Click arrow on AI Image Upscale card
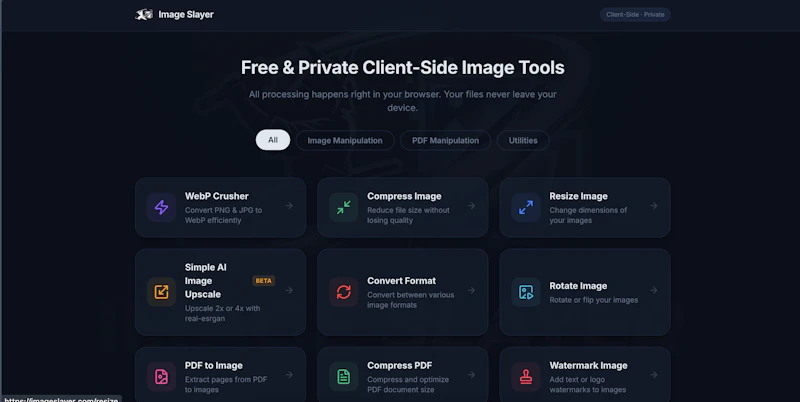This screenshot has width=800, height=402. [289, 290]
